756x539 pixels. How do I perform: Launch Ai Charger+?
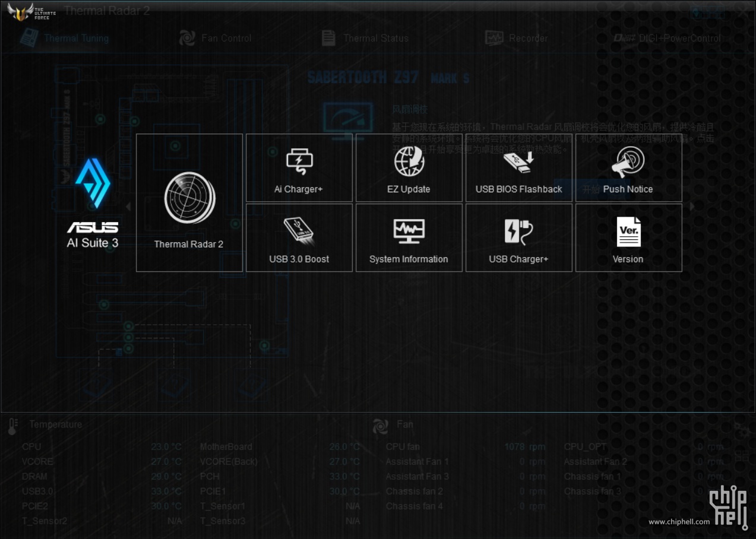click(x=299, y=168)
